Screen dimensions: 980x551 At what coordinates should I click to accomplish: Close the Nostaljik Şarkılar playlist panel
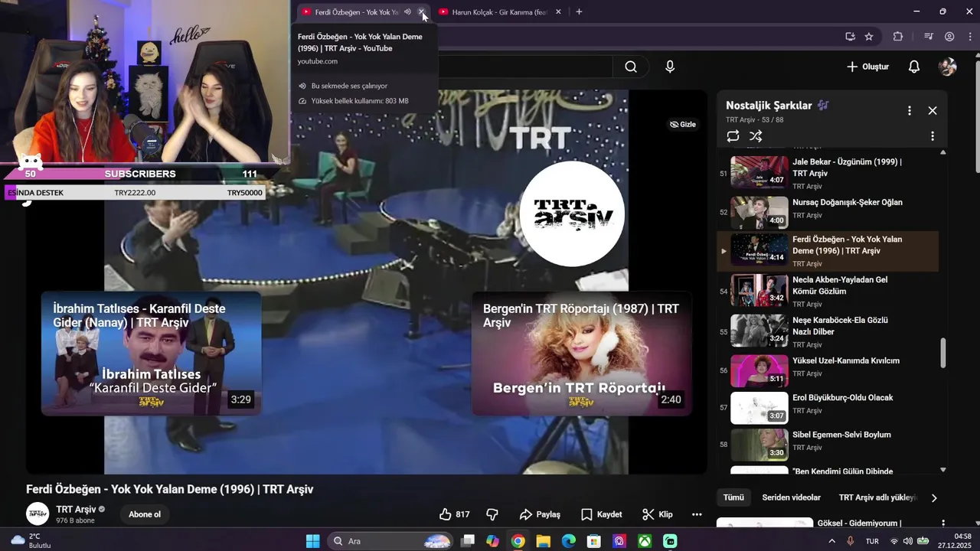(x=933, y=110)
